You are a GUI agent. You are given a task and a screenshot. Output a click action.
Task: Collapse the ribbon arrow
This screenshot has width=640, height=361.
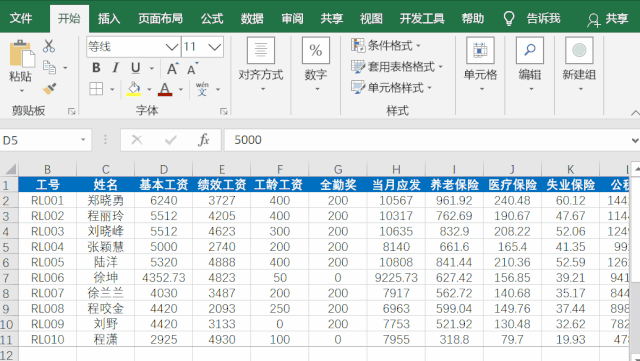tap(635, 113)
